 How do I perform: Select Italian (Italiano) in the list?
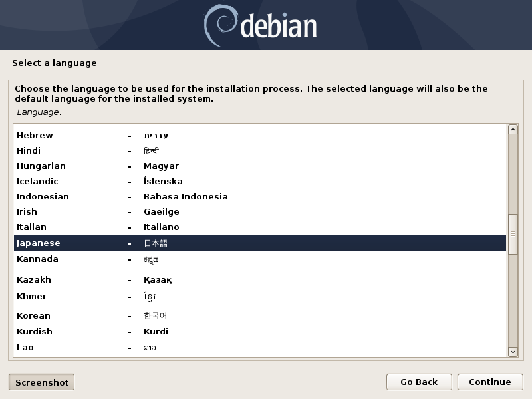point(31,227)
